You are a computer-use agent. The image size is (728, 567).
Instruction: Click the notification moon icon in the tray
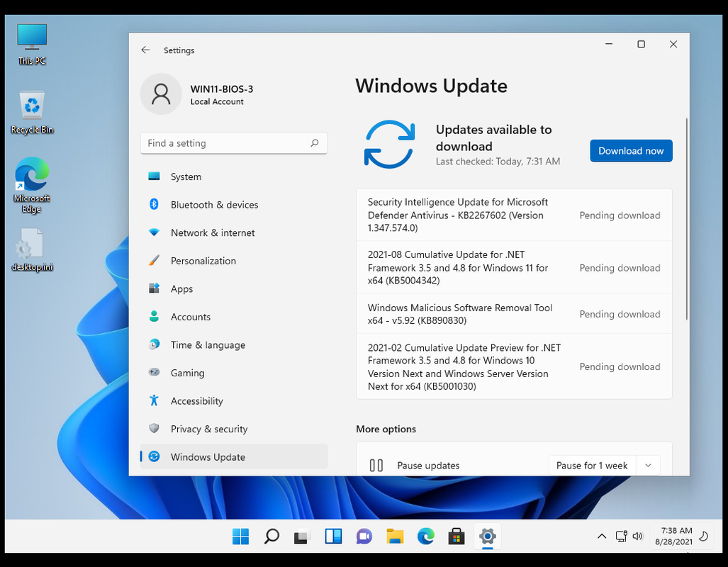click(704, 537)
